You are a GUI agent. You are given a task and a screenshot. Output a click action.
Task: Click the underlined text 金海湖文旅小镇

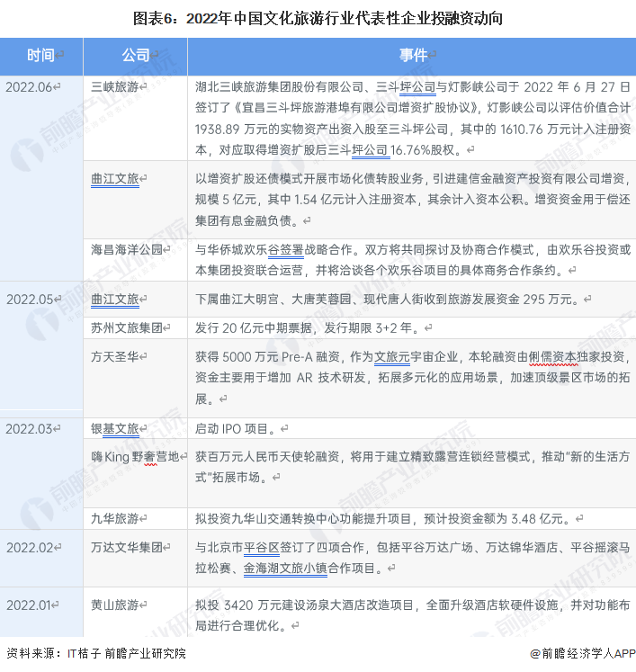[285, 569]
